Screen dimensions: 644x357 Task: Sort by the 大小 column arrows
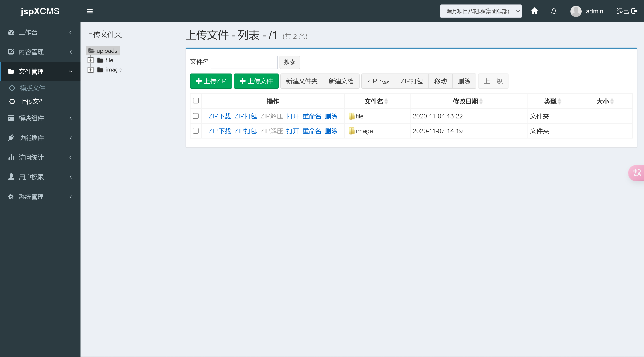(612, 101)
